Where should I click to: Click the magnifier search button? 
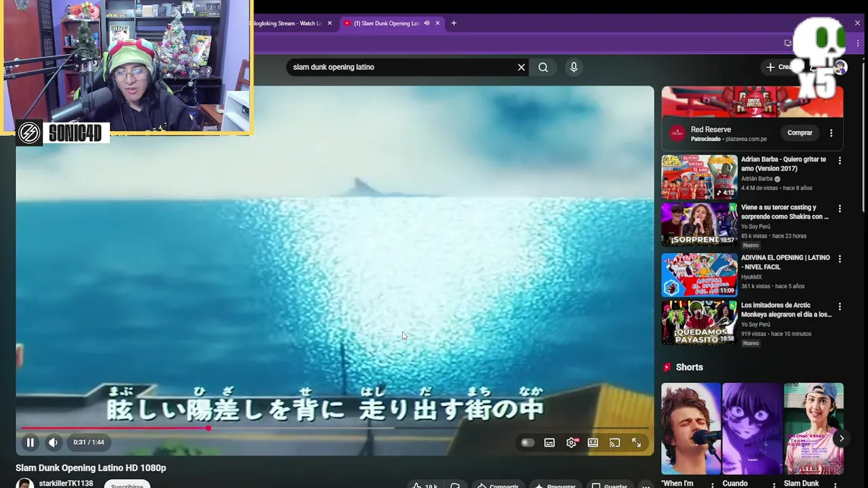pos(543,67)
